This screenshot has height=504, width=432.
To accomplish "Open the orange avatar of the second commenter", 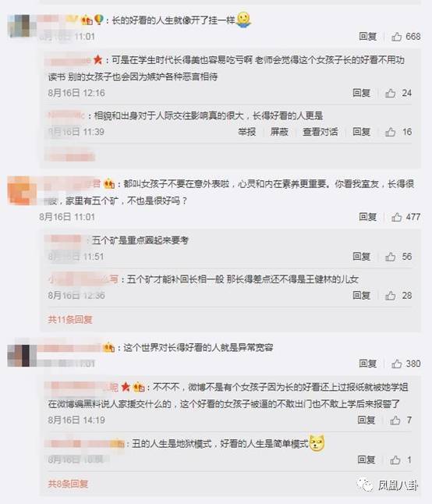I will (19, 190).
